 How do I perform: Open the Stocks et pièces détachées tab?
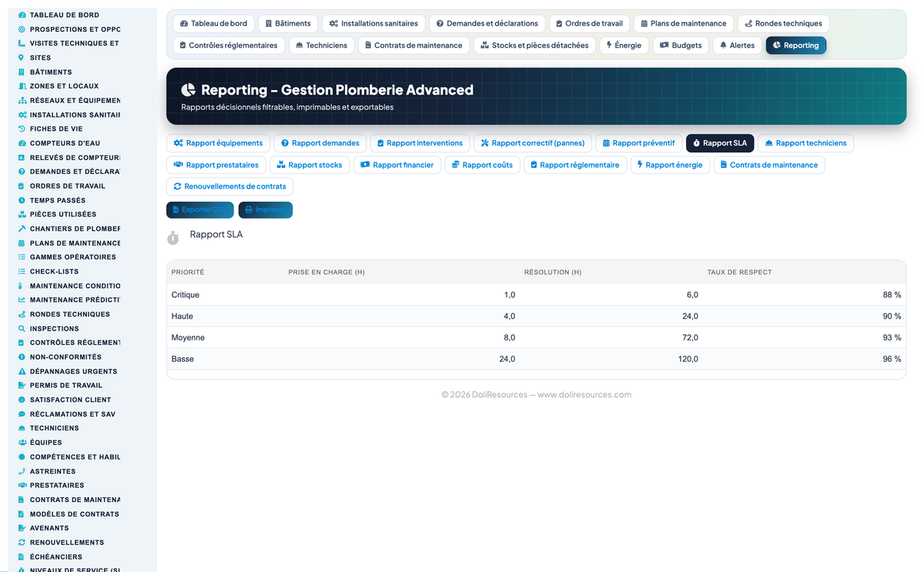pyautogui.click(x=534, y=45)
